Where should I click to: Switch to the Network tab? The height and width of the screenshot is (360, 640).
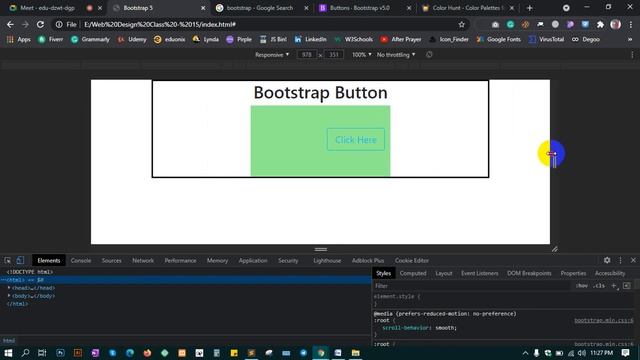(143, 260)
